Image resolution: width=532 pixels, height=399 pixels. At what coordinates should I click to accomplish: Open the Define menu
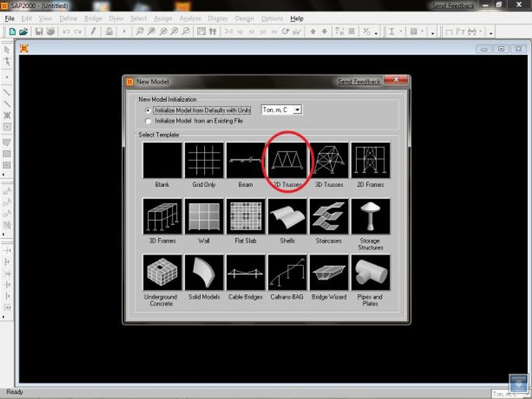68,18
